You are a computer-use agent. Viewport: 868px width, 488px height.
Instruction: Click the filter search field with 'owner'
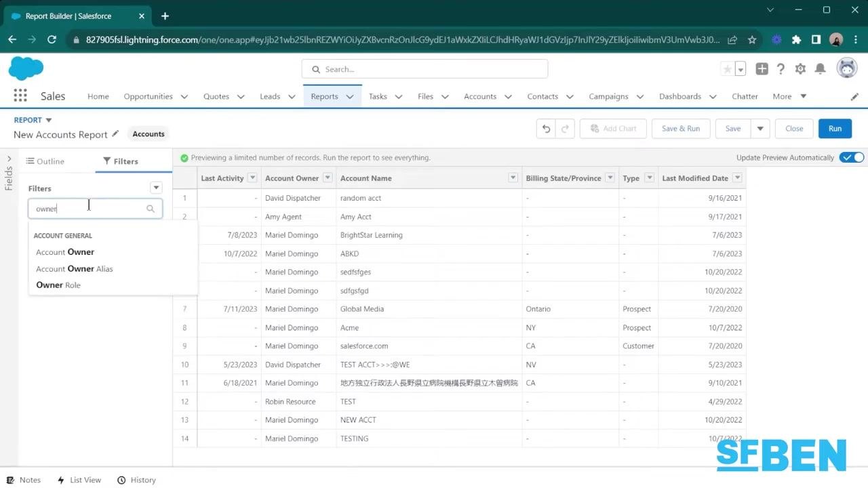[95, 209]
